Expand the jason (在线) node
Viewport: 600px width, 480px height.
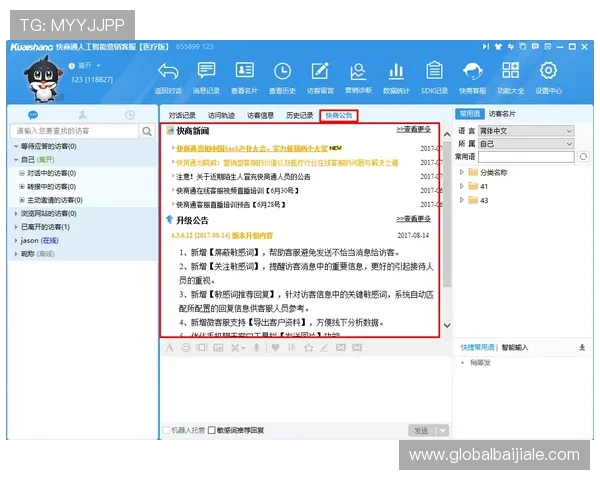coord(16,240)
